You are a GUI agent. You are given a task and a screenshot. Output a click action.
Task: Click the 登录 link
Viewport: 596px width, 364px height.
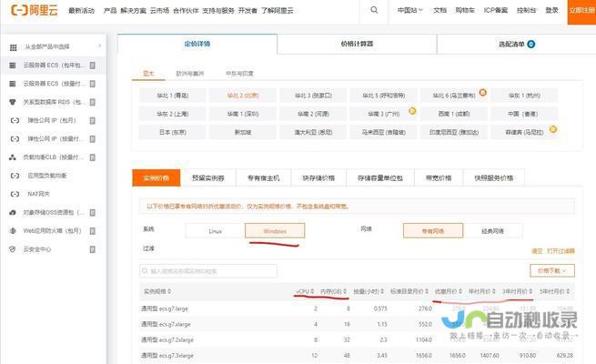tap(552, 10)
